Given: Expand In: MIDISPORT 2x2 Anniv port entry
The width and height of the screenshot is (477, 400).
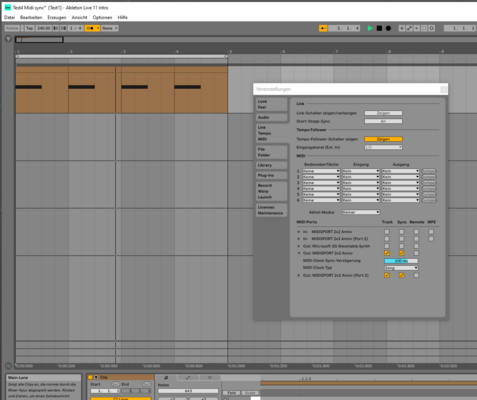Looking at the screenshot, I should click(299, 232).
